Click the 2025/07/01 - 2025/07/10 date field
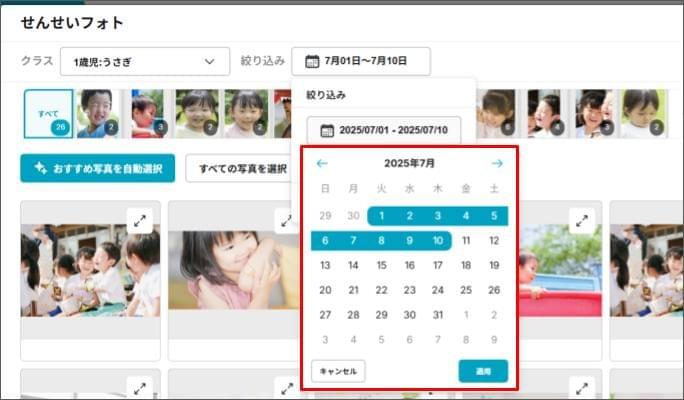The height and width of the screenshot is (400, 684). 384,131
